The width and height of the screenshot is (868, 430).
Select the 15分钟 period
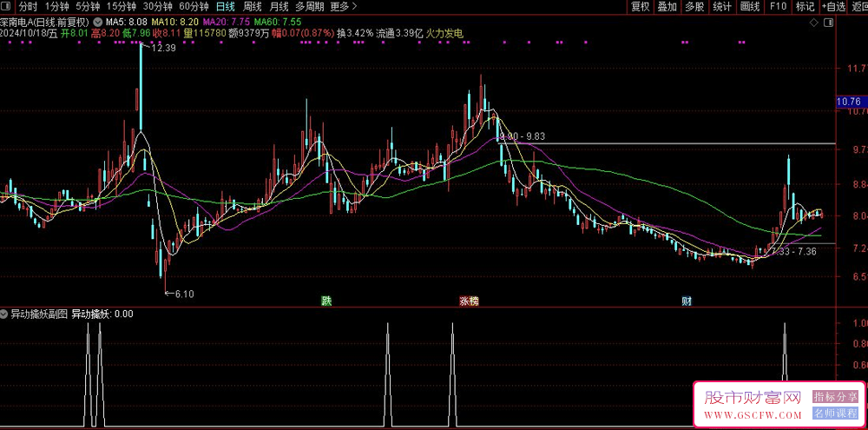click(x=122, y=7)
